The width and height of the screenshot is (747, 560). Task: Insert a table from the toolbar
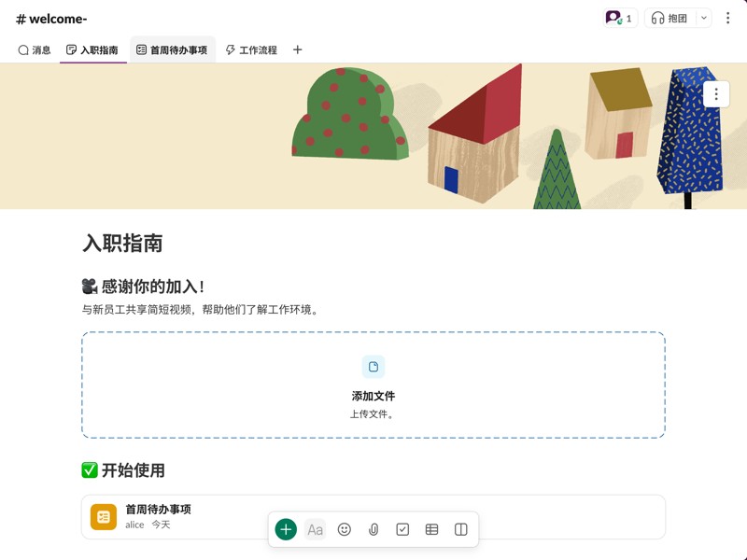pyautogui.click(x=431, y=529)
